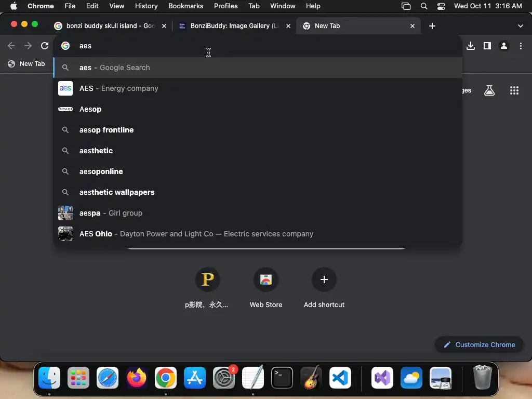Expand the tab search chevron
This screenshot has width=532, height=399.
point(520,26)
